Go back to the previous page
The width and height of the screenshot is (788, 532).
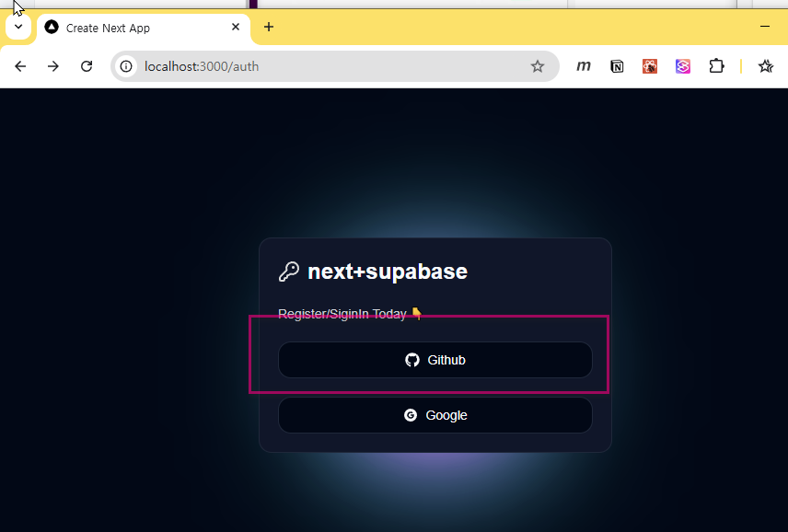coord(20,66)
